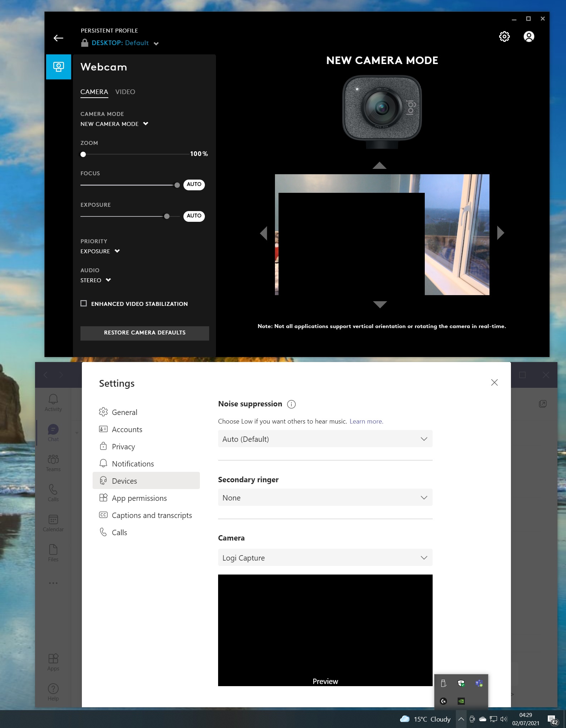
Task: Open Accounts in Teams Settings
Action: [146, 429]
